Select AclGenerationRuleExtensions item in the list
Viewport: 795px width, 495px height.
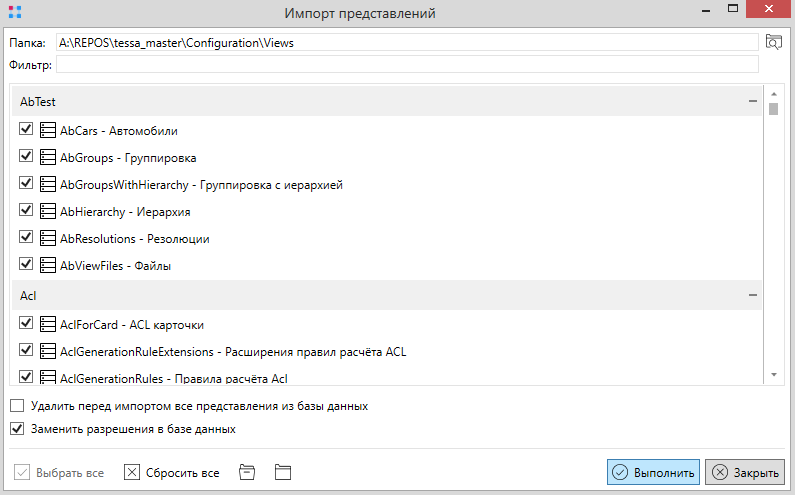[x=232, y=352]
